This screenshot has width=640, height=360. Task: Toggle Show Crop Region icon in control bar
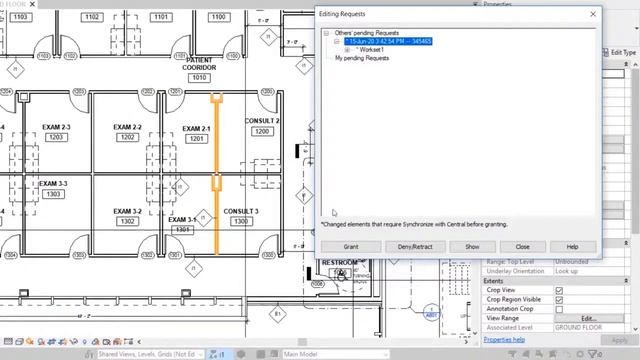(x=62, y=342)
